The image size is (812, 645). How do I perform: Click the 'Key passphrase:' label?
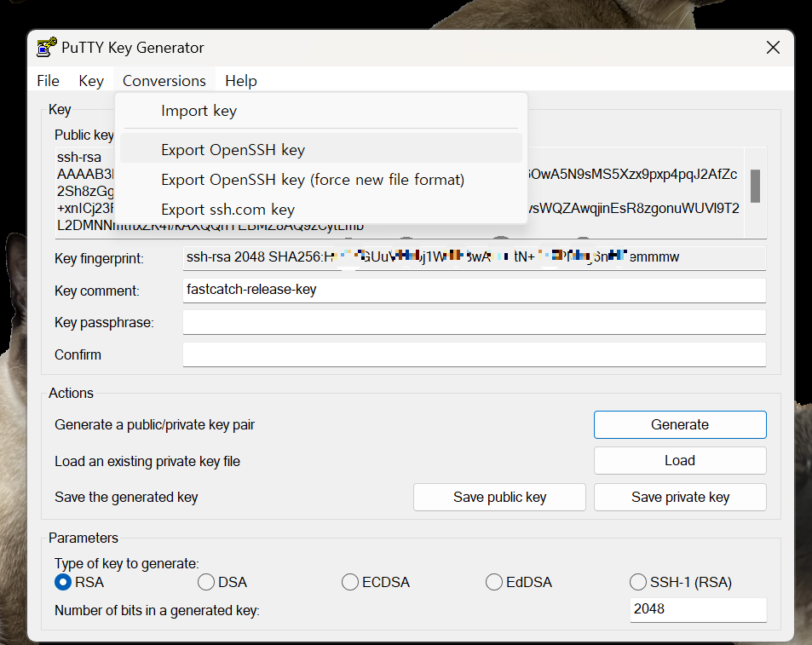(104, 322)
